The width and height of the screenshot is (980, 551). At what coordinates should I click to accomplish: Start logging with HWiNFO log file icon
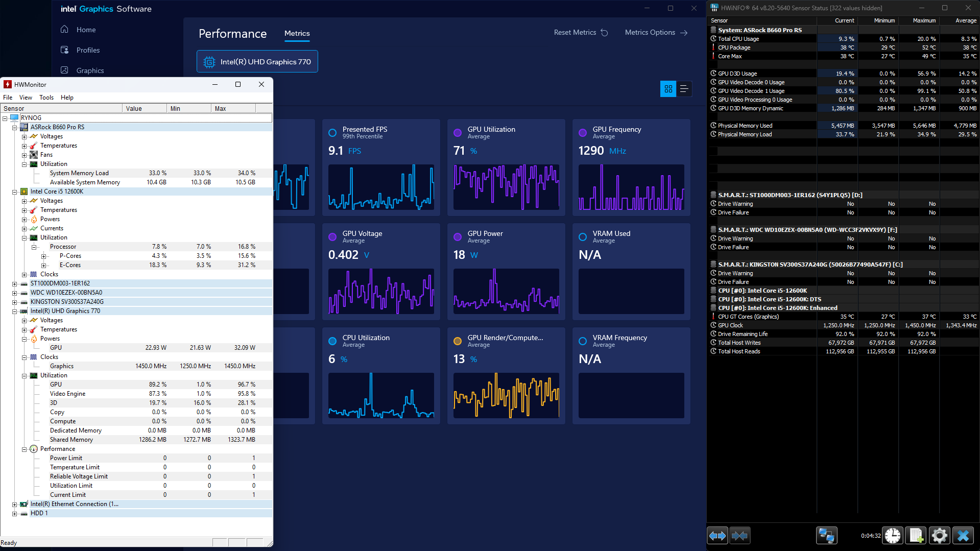(916, 536)
